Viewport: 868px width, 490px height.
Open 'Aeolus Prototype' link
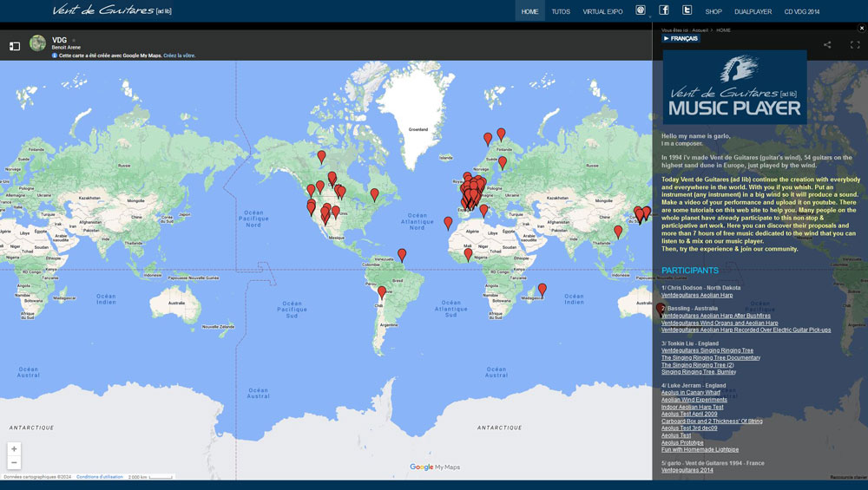(682, 442)
